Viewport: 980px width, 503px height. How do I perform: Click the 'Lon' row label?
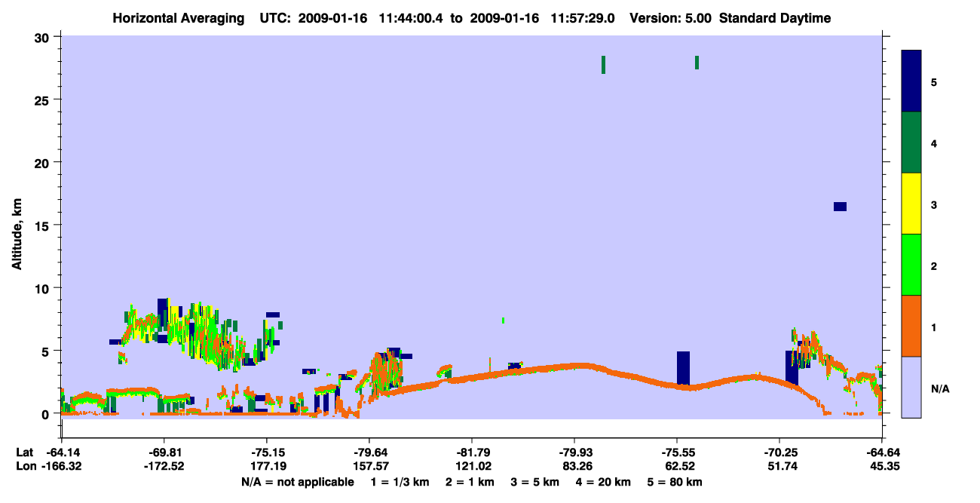25,467
